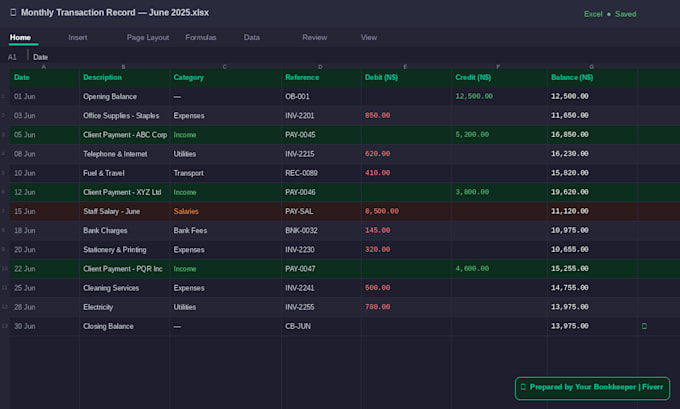The image size is (680, 409).
Task: Select column G header
Action: (x=592, y=66)
